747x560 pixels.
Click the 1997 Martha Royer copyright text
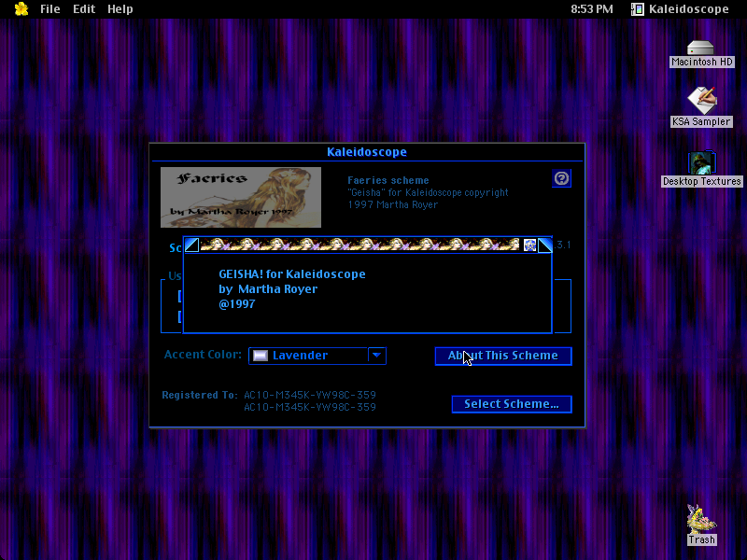tap(392, 204)
